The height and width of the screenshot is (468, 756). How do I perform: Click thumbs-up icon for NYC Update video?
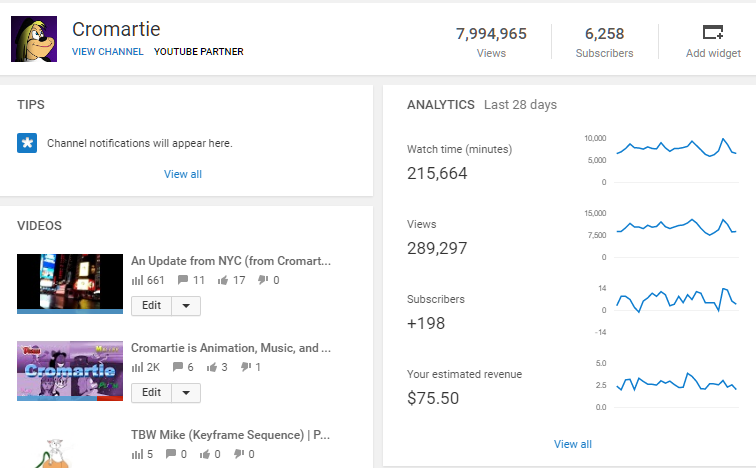click(223, 280)
